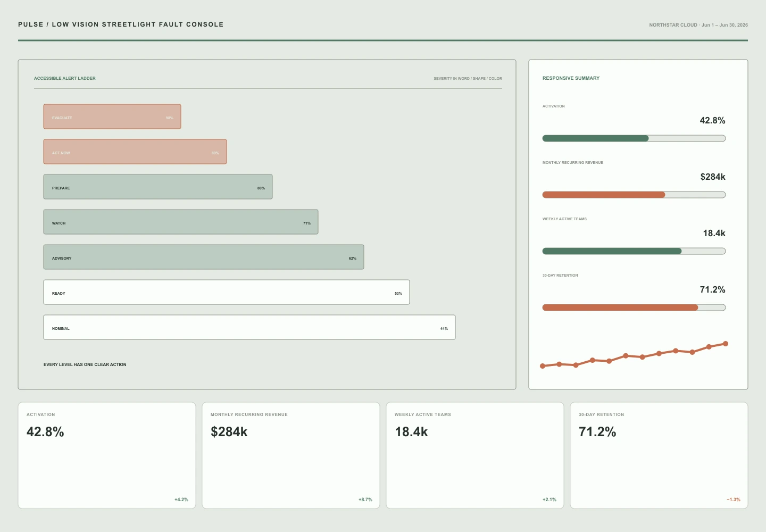The image size is (766, 532).
Task: Open the WATCH alert level bar
Action: [181, 222]
